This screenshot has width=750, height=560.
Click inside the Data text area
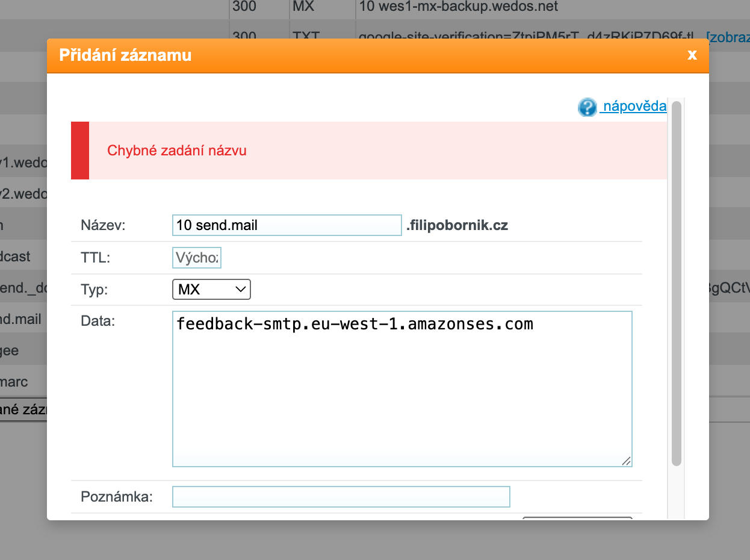click(401, 388)
